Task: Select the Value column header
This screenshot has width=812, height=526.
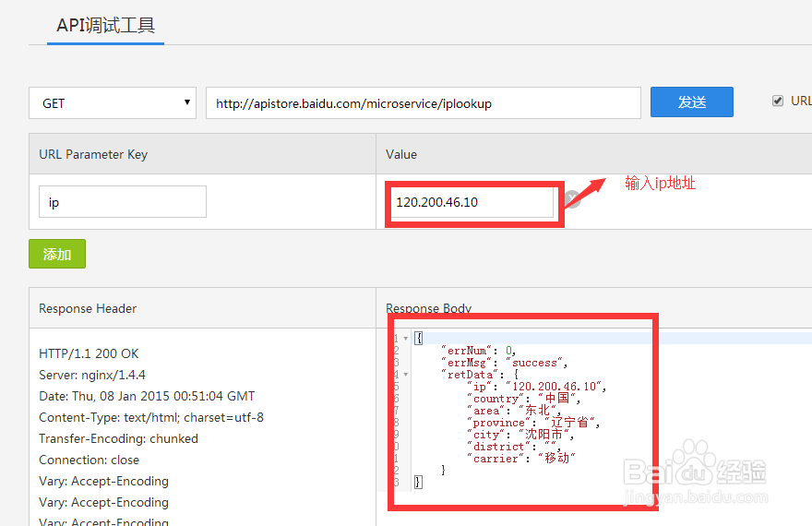Action: 401,154
